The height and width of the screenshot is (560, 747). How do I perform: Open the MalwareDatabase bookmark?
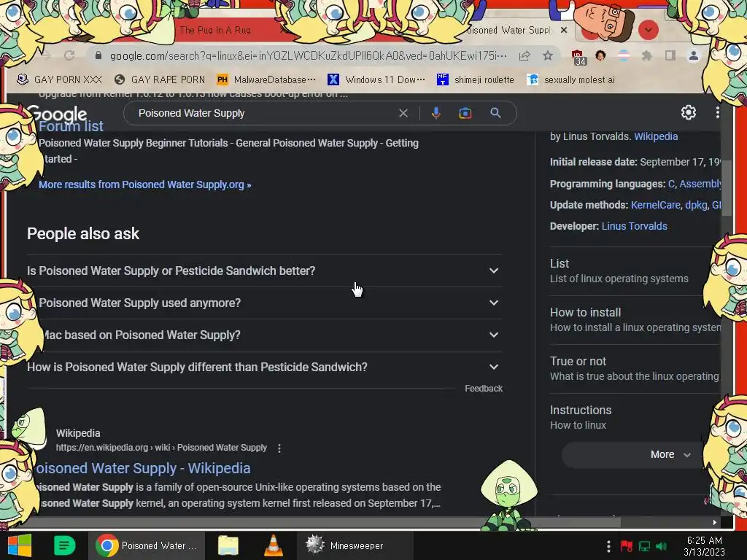pos(266,79)
